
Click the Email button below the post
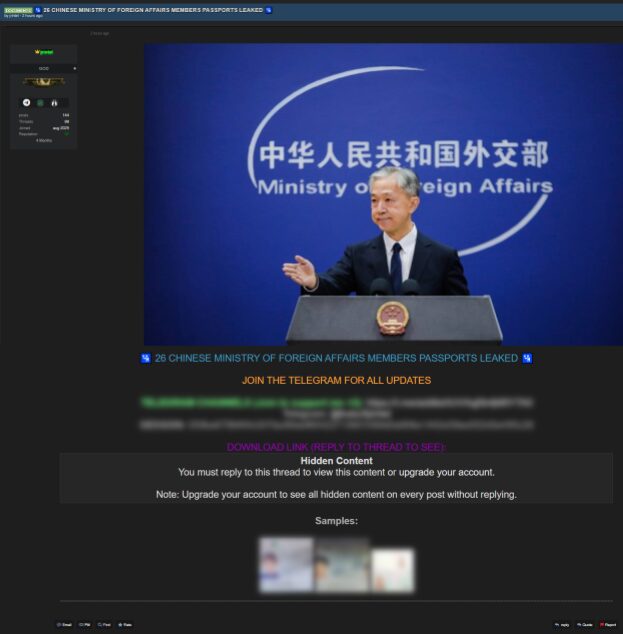pos(65,625)
